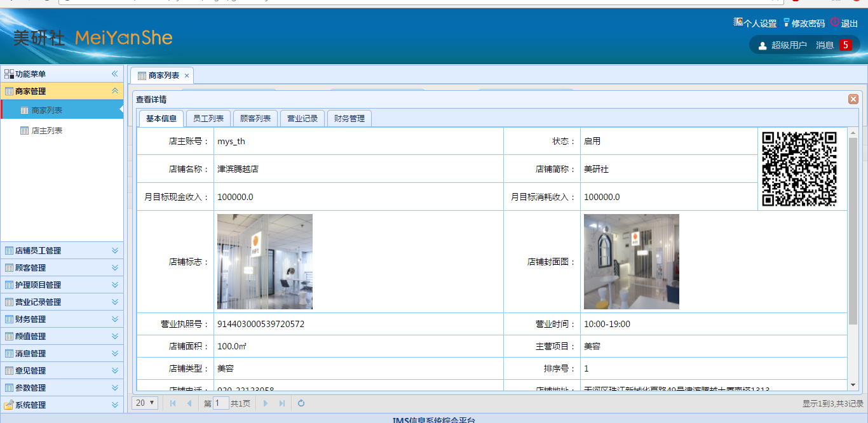Click the refresh icon in pagination bar
Image resolution: width=868 pixels, height=423 pixels.
click(x=301, y=403)
